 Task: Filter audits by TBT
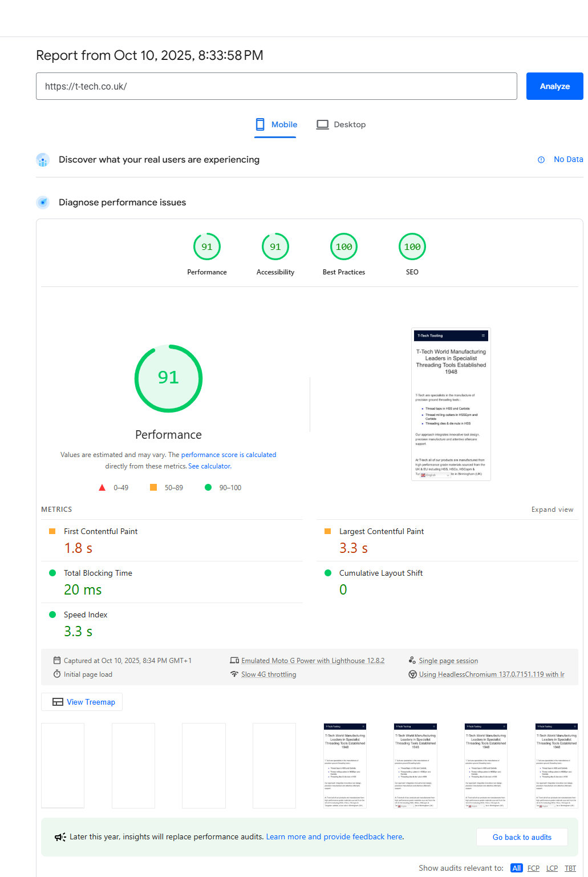[x=570, y=868]
